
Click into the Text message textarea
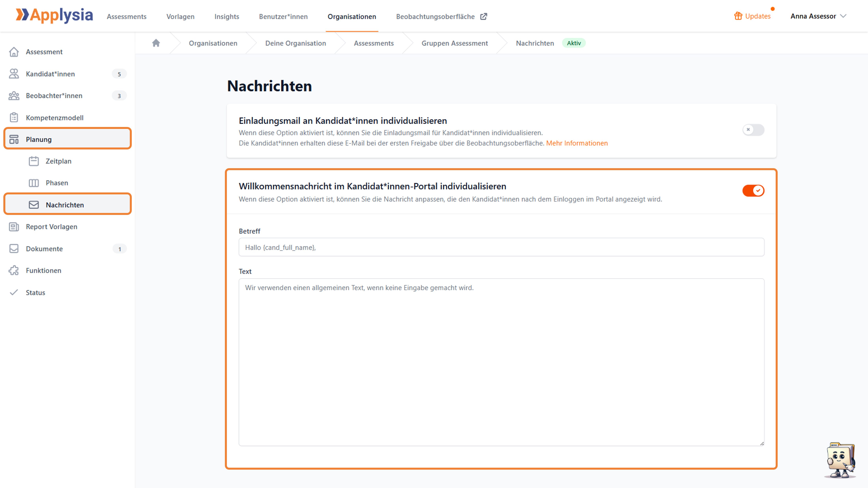(501, 362)
